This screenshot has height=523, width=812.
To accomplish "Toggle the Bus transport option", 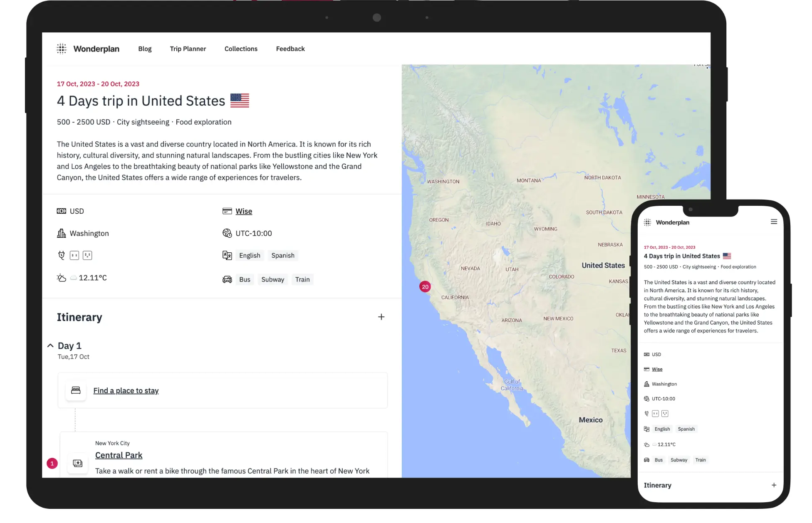I will point(245,279).
